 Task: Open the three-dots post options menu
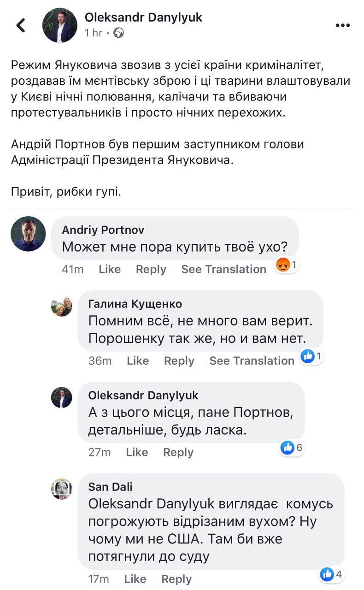[343, 26]
